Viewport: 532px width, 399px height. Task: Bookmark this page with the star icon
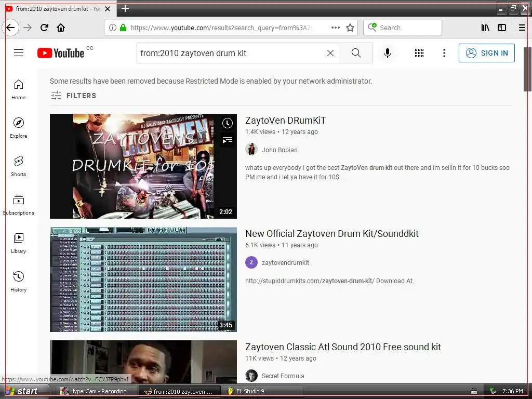pyautogui.click(x=350, y=28)
